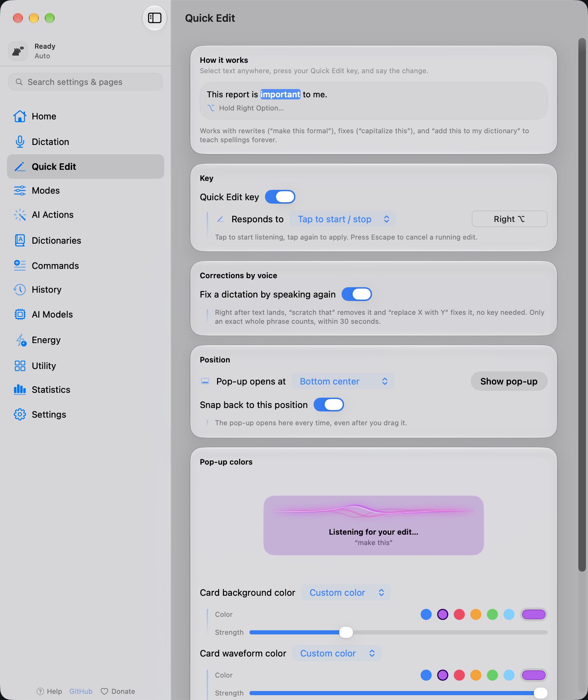Go to the Statistics page label
This screenshot has width=588, height=700.
(51, 390)
